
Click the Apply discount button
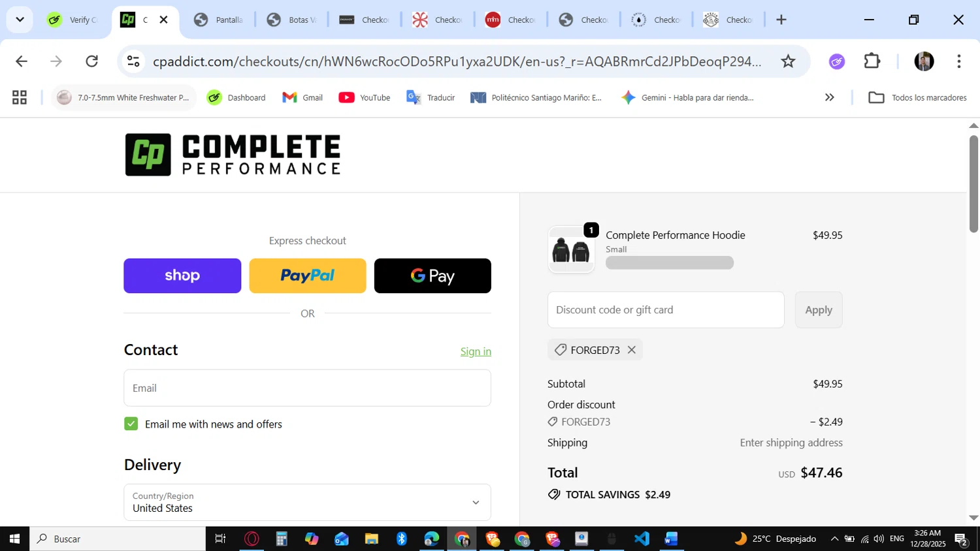click(x=819, y=309)
